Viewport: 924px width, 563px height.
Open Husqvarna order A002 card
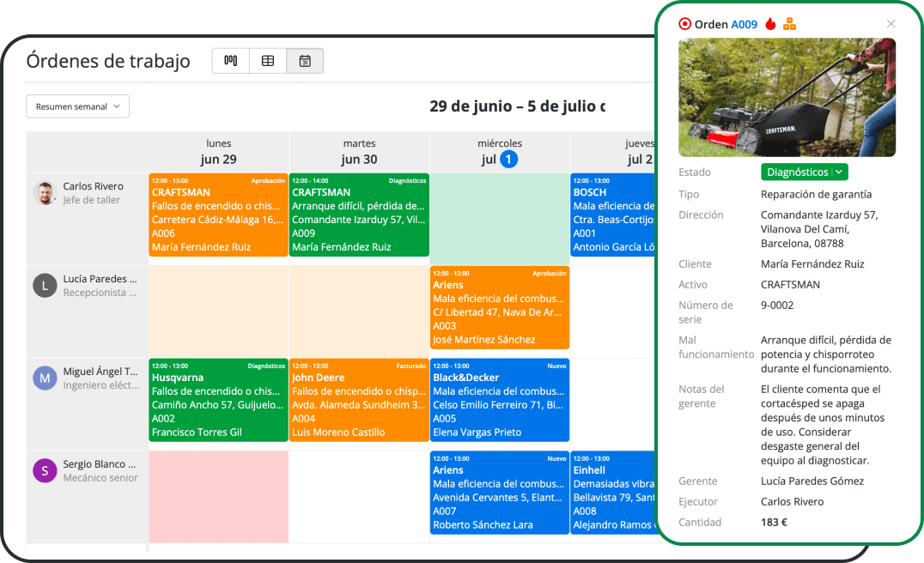[218, 400]
